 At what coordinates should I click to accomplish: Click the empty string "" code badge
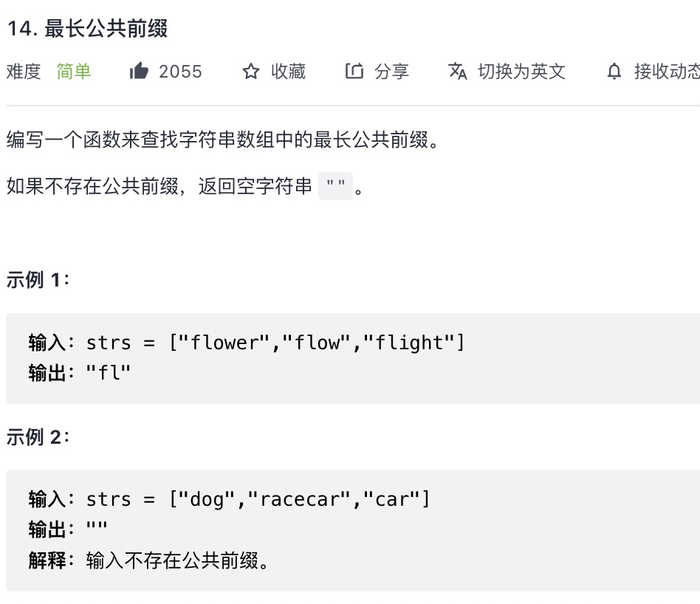(336, 186)
